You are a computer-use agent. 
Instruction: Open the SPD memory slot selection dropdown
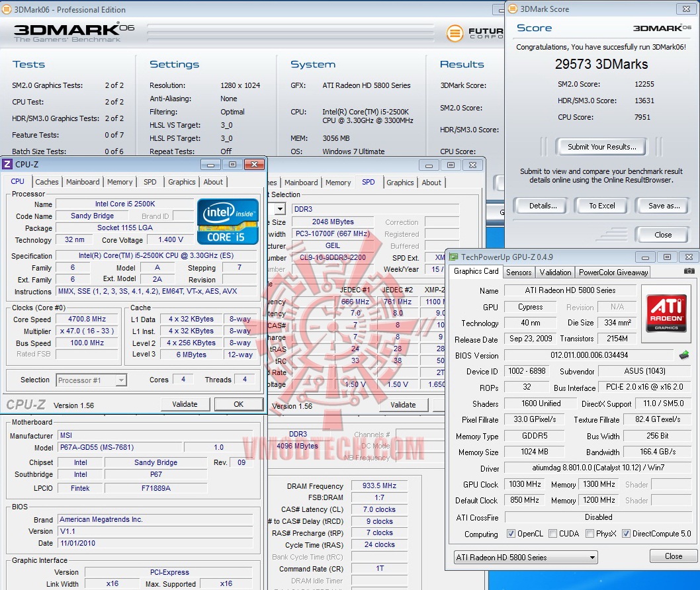[280, 209]
